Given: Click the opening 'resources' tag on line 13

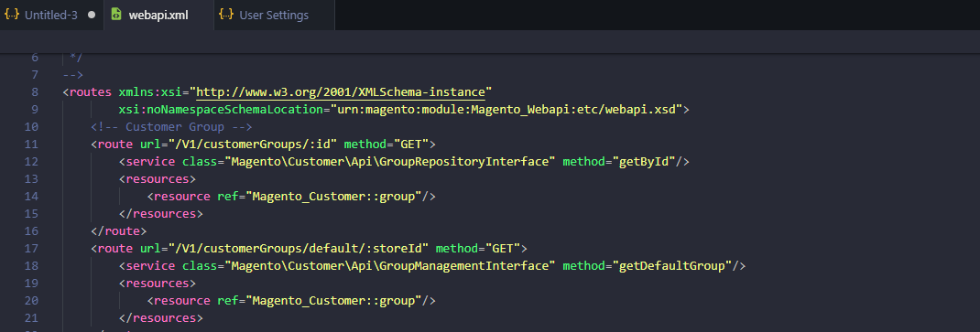Looking at the screenshot, I should pos(158,179).
